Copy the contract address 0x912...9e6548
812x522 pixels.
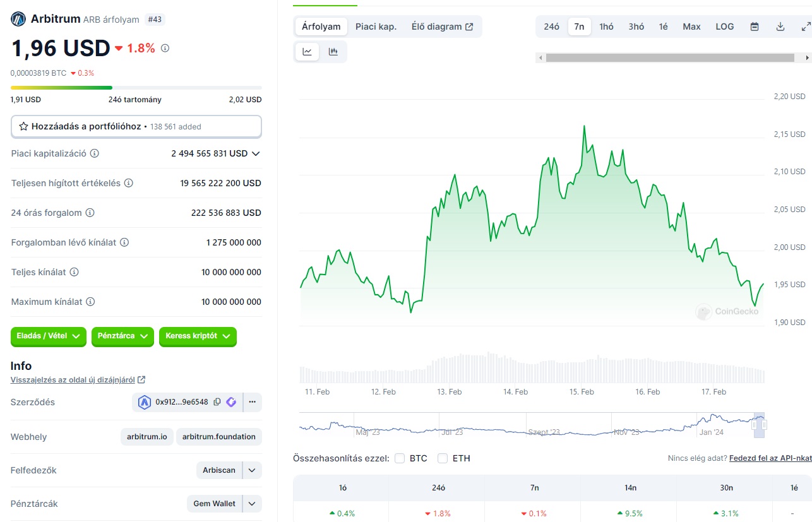(x=217, y=402)
